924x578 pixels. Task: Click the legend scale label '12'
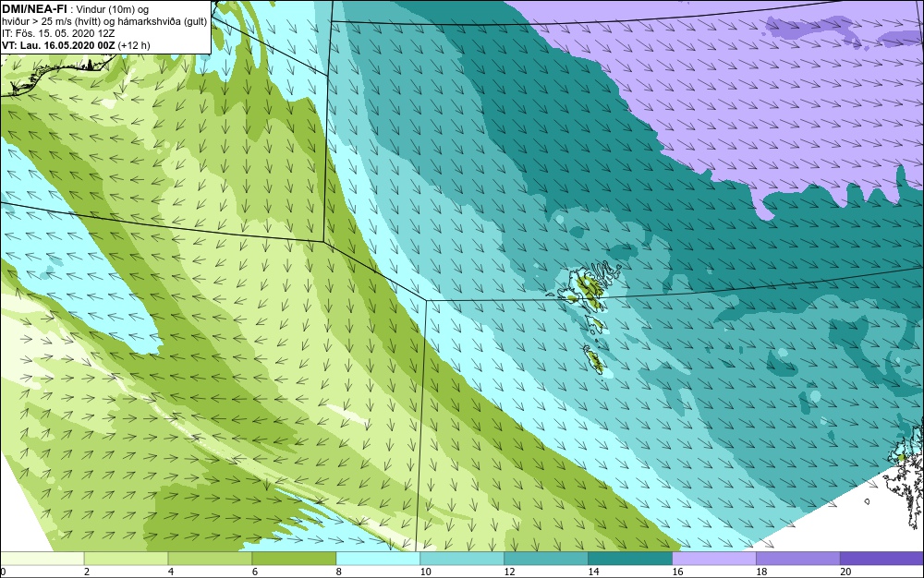point(509,572)
